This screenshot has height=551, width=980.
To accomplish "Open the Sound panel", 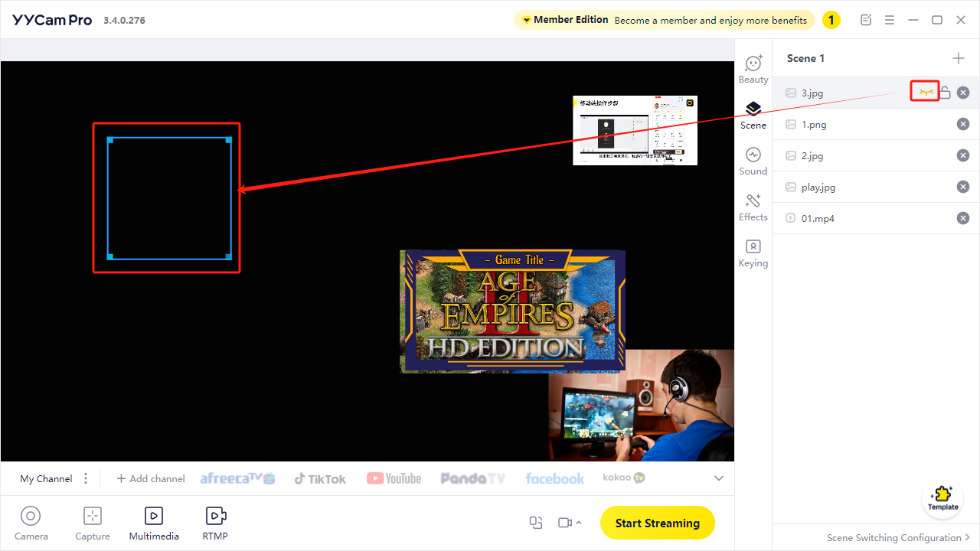I will 753,161.
